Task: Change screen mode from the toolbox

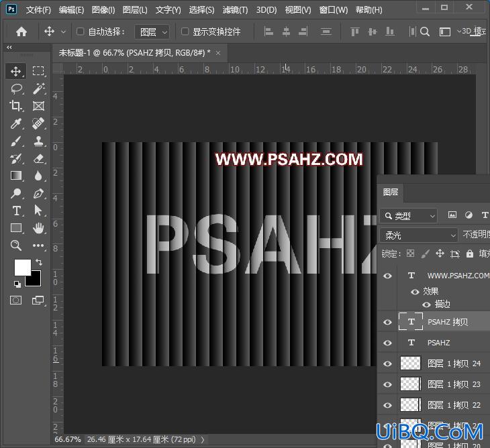Action: (38, 300)
